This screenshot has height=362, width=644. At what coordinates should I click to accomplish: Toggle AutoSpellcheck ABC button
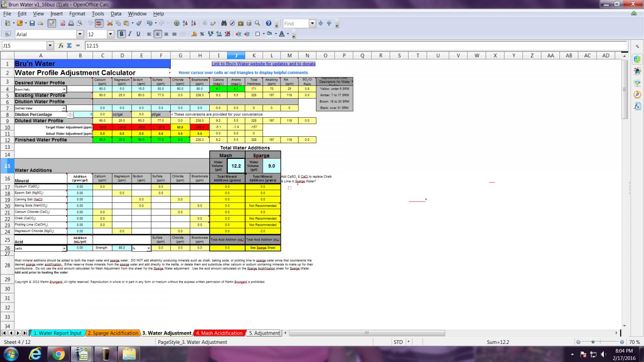point(99,23)
